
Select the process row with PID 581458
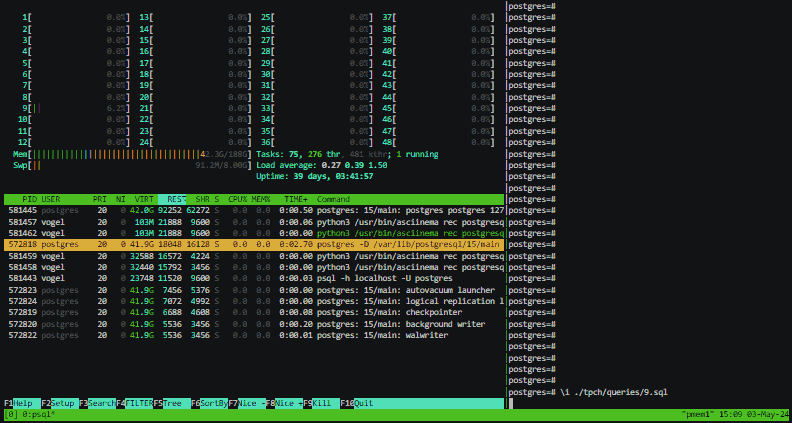[254, 267]
